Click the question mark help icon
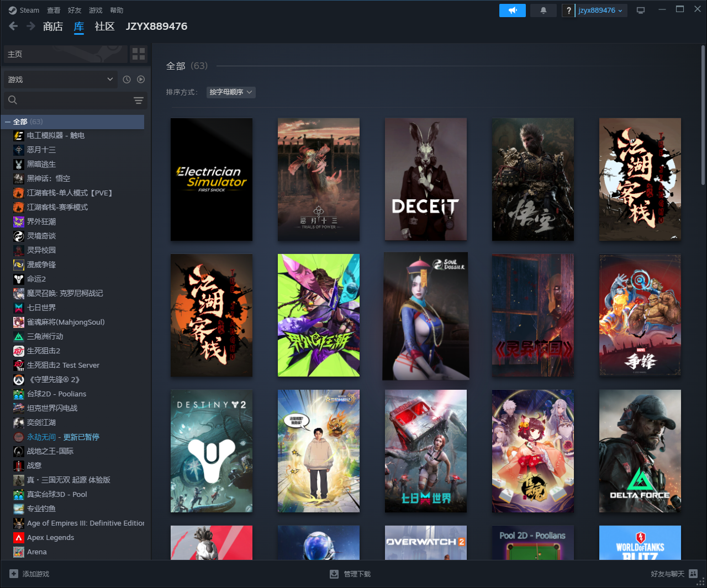This screenshot has height=588, width=707. coord(569,10)
